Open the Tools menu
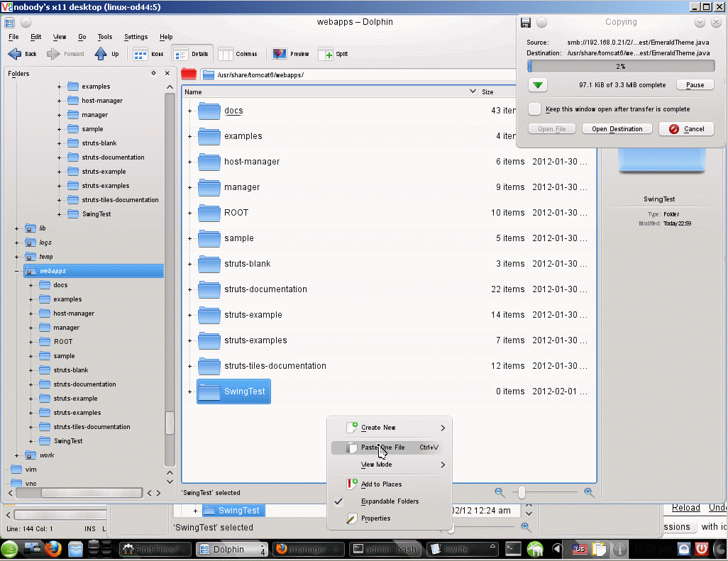 (104, 37)
